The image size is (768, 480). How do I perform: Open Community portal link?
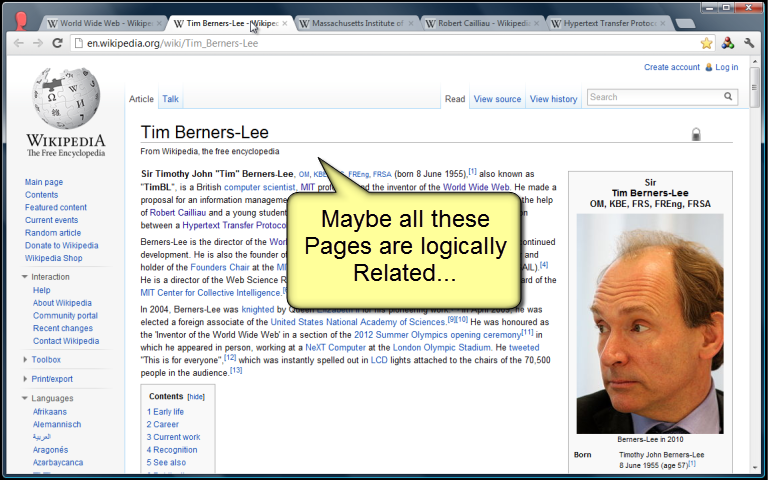[65, 315]
